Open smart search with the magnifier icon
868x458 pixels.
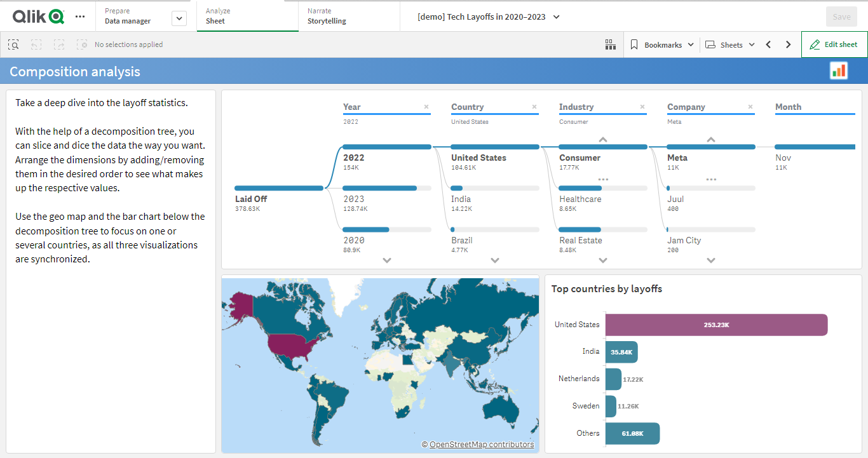(x=13, y=44)
